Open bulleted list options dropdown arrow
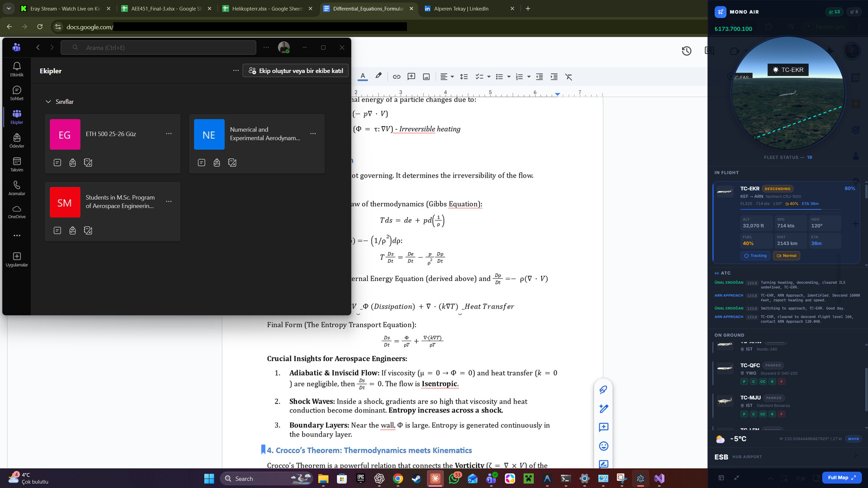 click(509, 77)
